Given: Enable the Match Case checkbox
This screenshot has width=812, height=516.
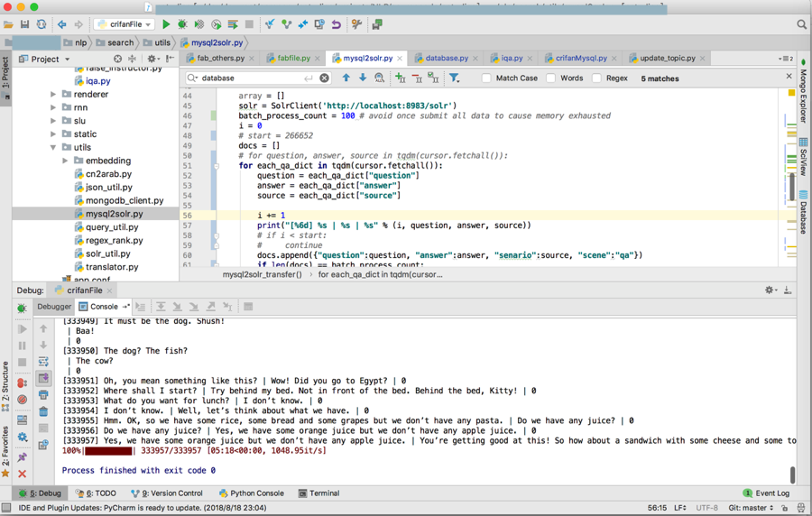Looking at the screenshot, I should 486,78.
